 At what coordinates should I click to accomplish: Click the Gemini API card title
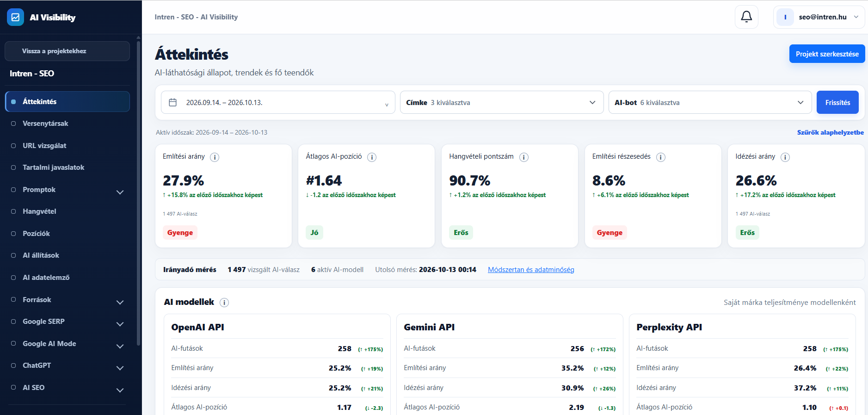(429, 327)
